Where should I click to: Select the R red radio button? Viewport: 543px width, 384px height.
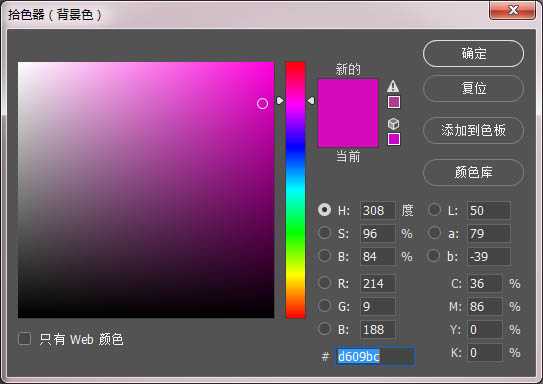(324, 283)
